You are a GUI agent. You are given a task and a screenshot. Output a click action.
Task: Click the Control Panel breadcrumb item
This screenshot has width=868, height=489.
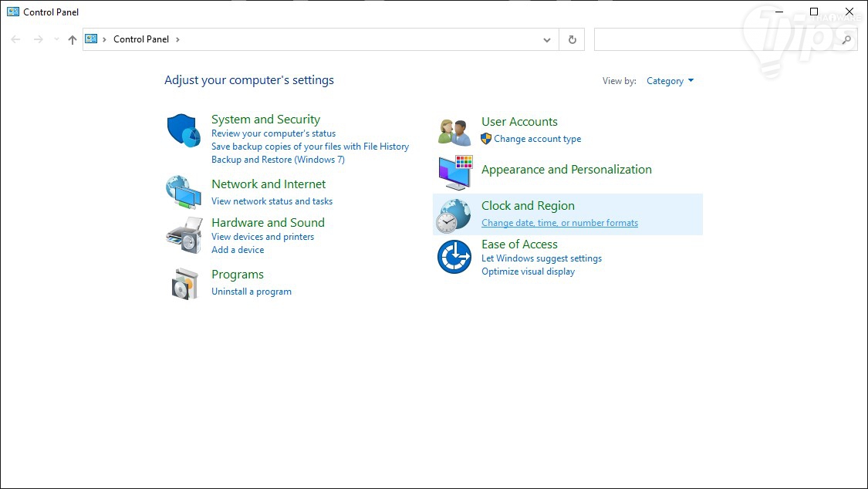click(x=141, y=39)
